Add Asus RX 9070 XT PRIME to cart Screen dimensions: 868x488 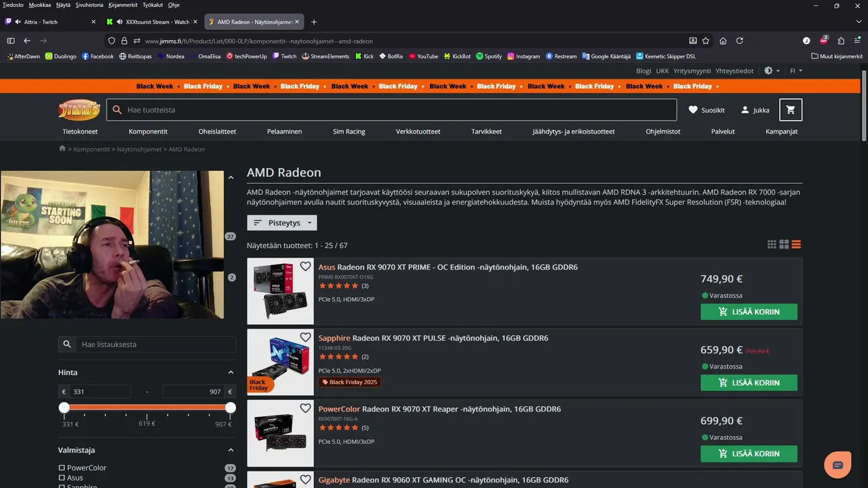[x=749, y=312]
